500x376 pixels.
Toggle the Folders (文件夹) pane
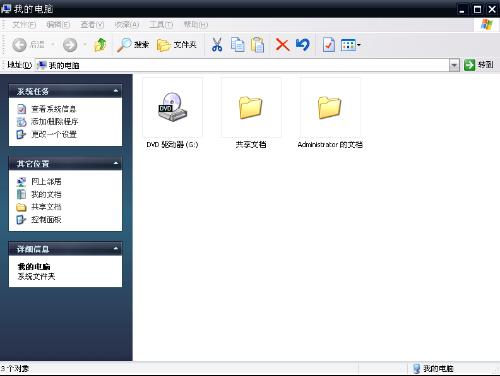pyautogui.click(x=177, y=45)
